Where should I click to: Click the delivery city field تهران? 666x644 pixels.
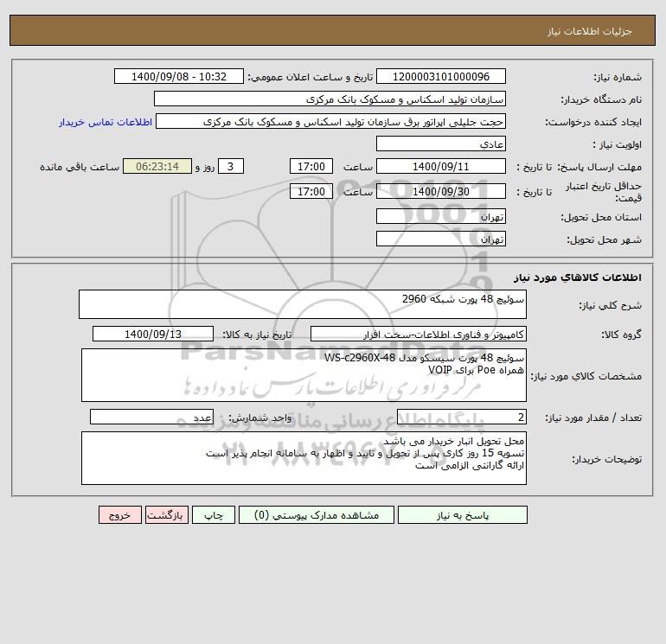(441, 239)
